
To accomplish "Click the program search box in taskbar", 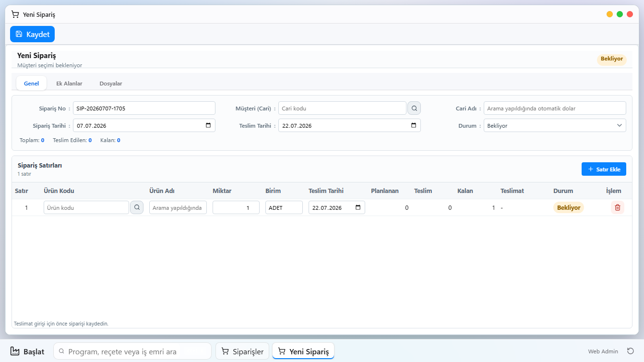I will click(132, 351).
